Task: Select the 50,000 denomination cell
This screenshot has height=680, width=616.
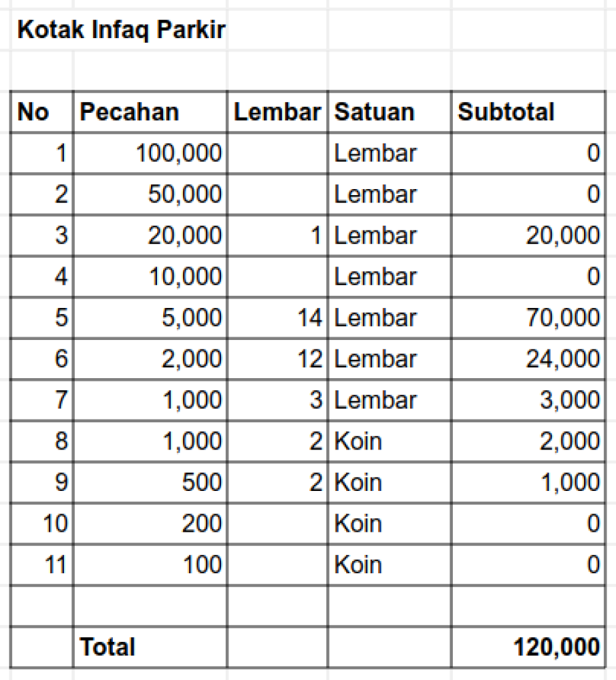Action: click(150, 195)
